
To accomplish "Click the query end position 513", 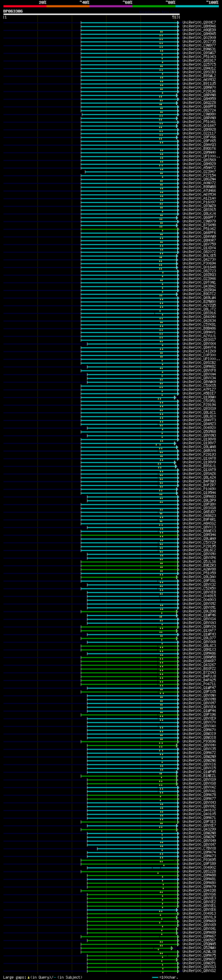I will click(x=175, y=17).
